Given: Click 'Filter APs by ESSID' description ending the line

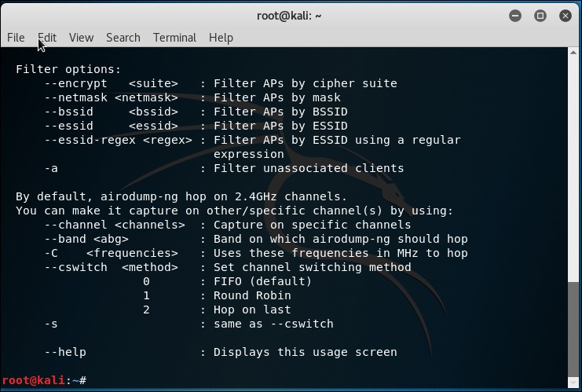Looking at the screenshot, I should point(280,126).
